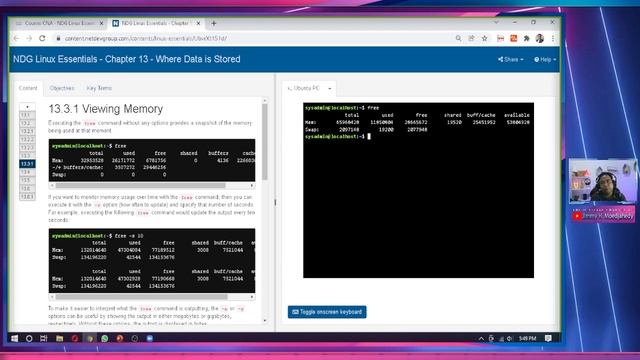Bookmark this page with the star icon
640x360 pixels.
pos(484,38)
